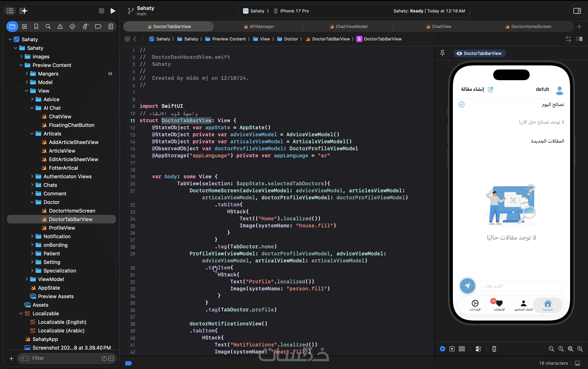
Task: Click the pin preview icon
Action: (443, 53)
